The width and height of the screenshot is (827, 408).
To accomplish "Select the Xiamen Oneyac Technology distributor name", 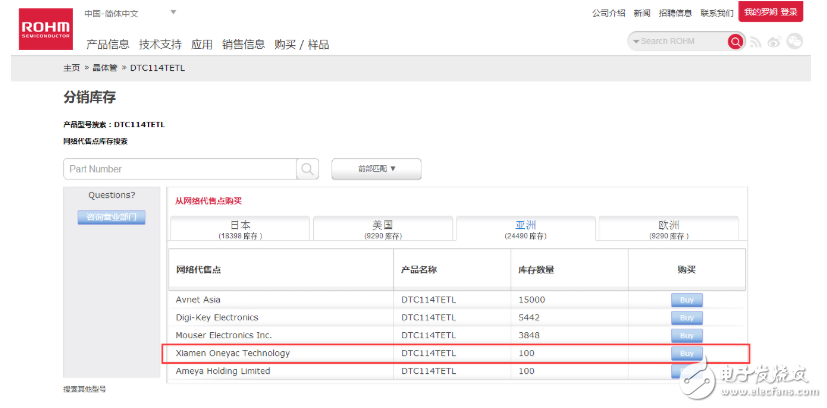I will pos(233,353).
